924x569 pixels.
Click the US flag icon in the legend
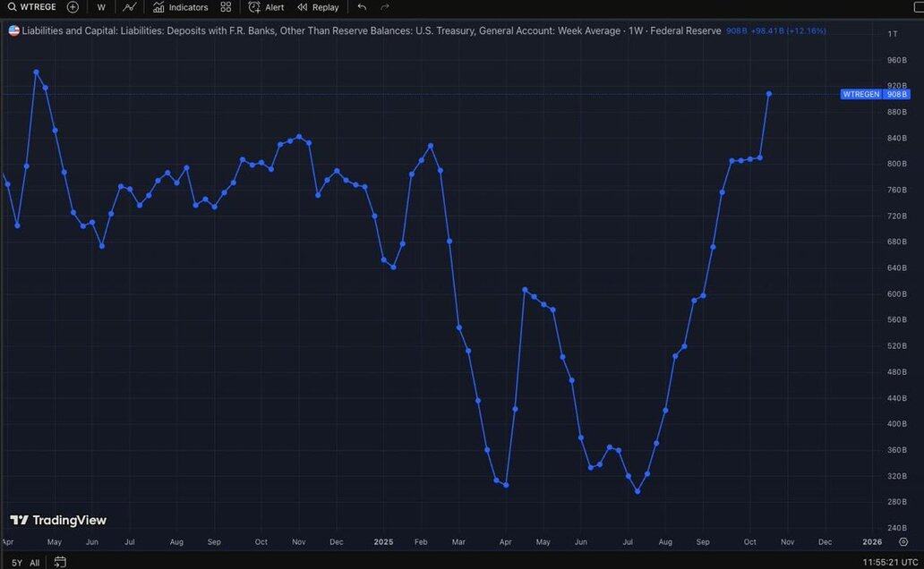[x=13, y=30]
